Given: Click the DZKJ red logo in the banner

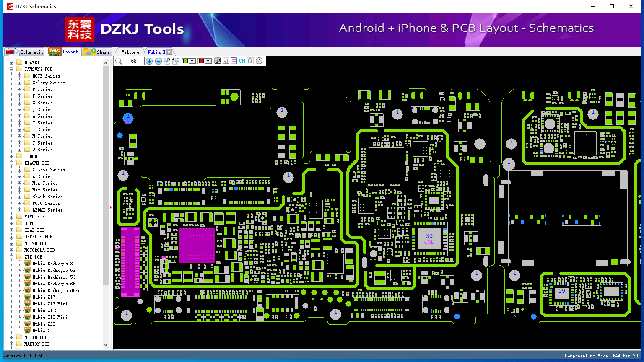Looking at the screenshot, I should coord(80,29).
